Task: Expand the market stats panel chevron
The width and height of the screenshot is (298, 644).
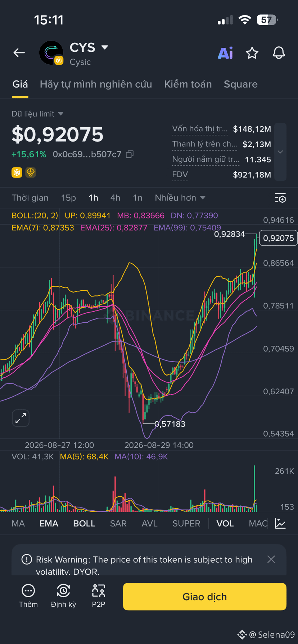Action: pyautogui.click(x=280, y=152)
